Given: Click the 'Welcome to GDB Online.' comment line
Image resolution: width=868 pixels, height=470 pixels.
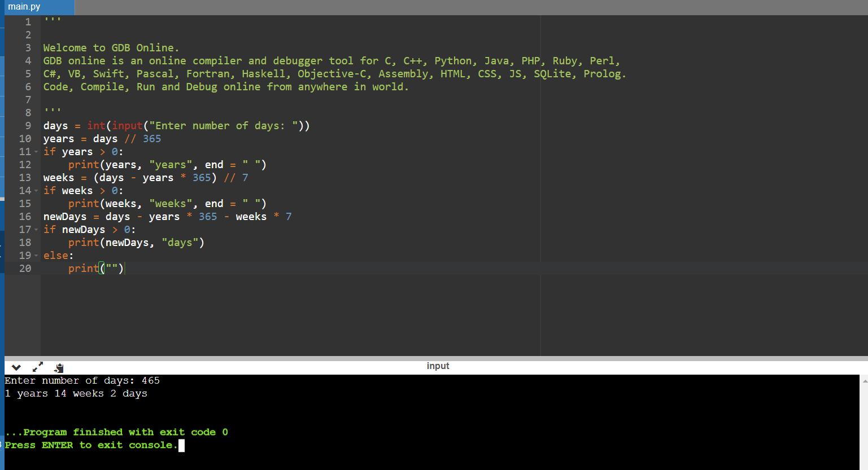Looking at the screenshot, I should coord(111,48).
